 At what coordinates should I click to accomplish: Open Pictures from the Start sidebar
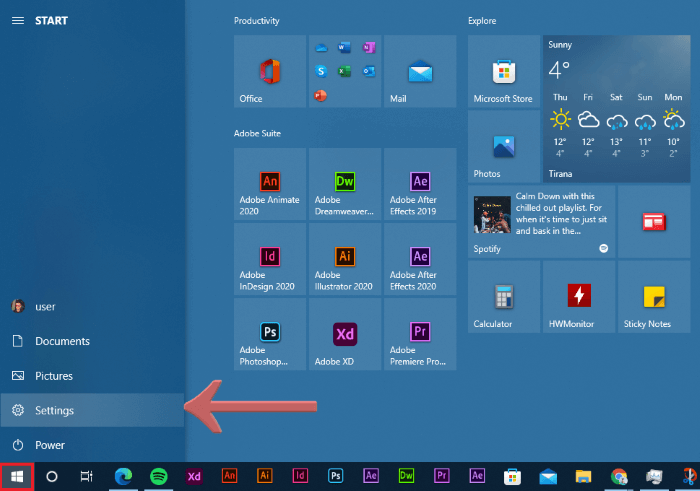[x=92, y=376]
